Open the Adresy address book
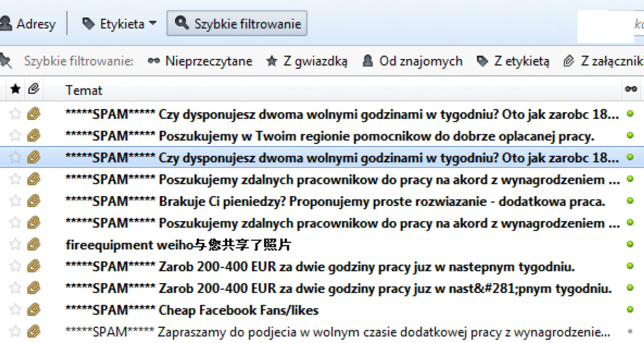This screenshot has height=343, width=644. 29,24
